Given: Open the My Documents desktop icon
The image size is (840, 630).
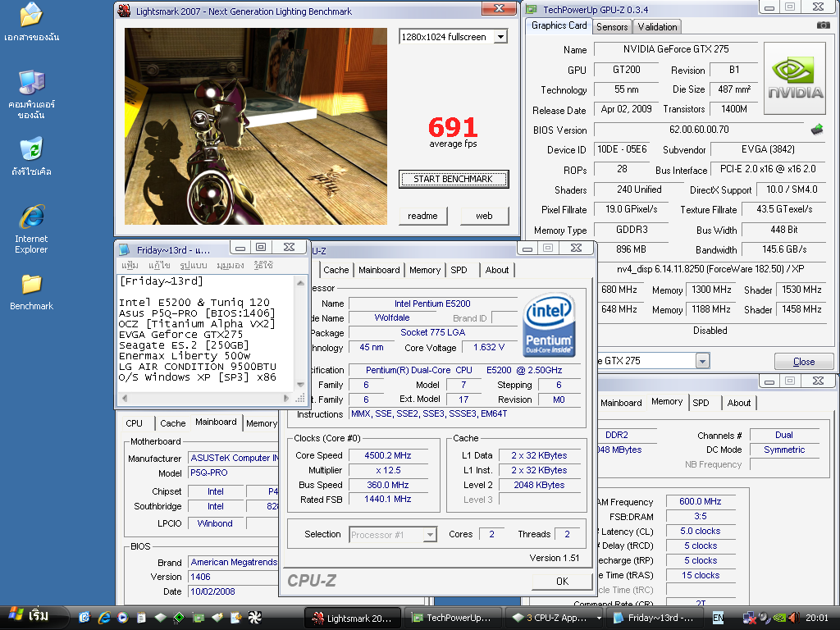Looking at the screenshot, I should point(31,21).
